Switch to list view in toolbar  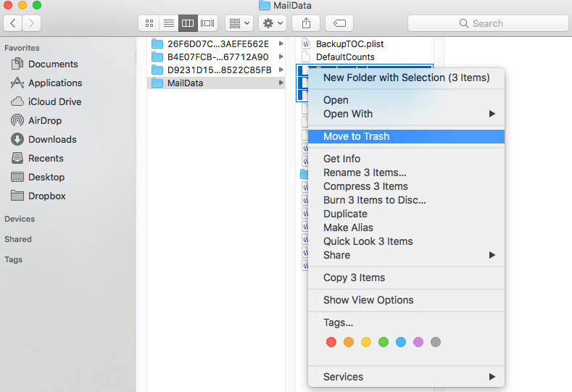pos(168,23)
